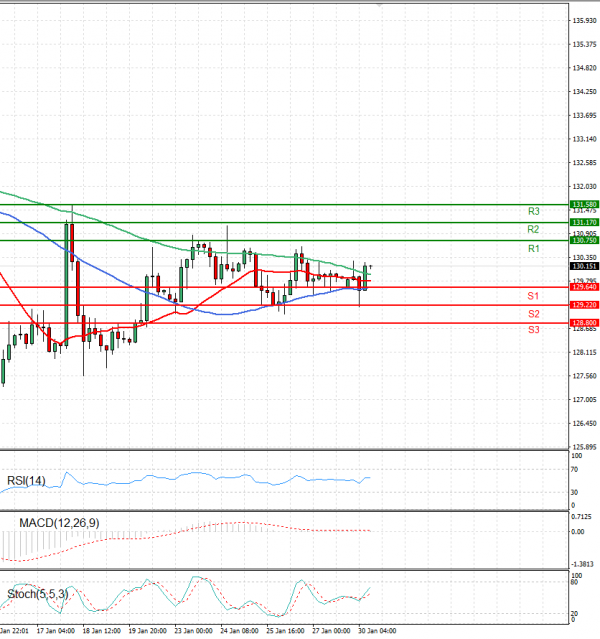Click the 128.115 price axis value
The width and height of the screenshot is (600, 639).
[585, 353]
